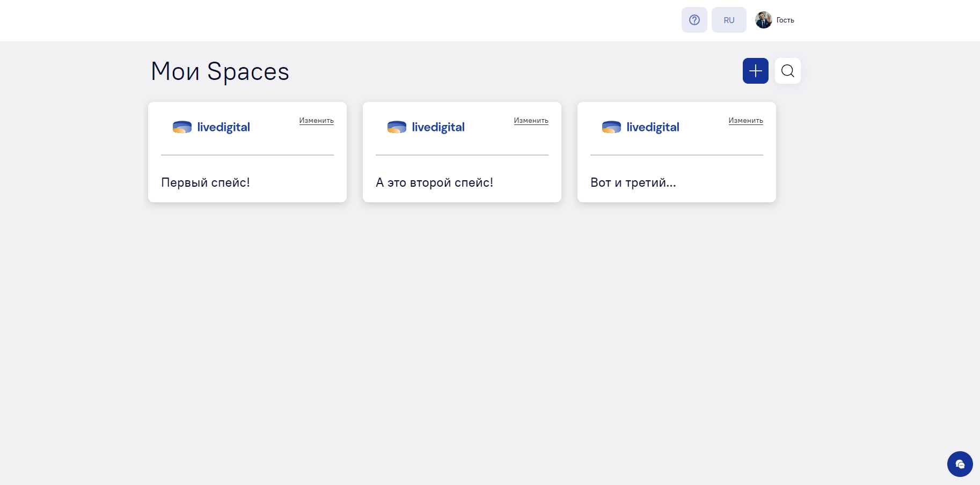Open the space named А это второй спейс!
The width and height of the screenshot is (980, 485).
click(434, 182)
